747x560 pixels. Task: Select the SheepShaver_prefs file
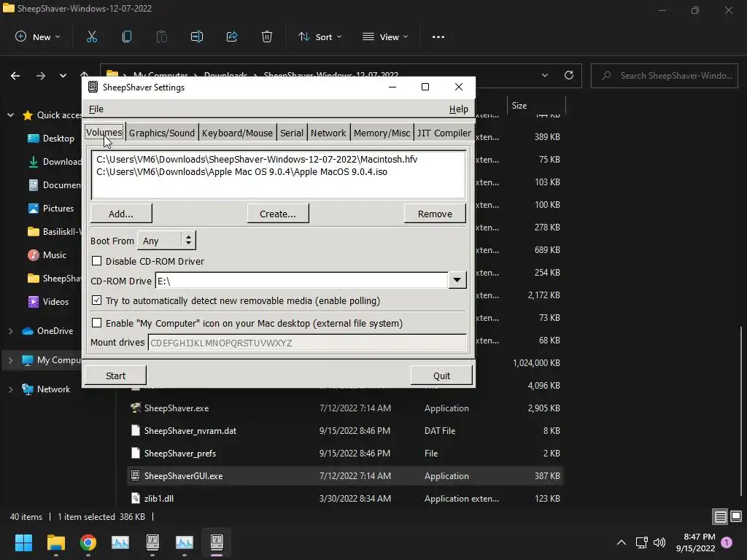coord(345,454)
